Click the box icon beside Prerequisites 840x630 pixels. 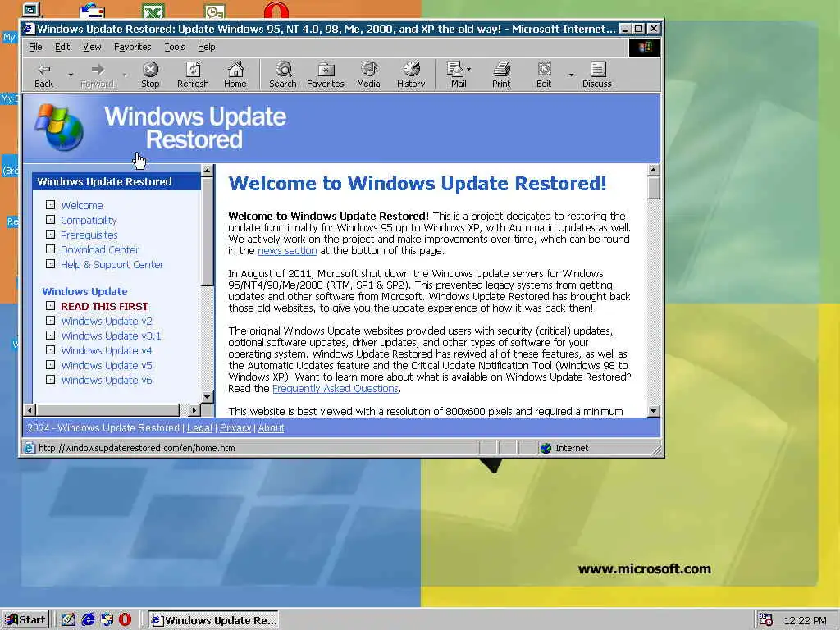[50, 234]
